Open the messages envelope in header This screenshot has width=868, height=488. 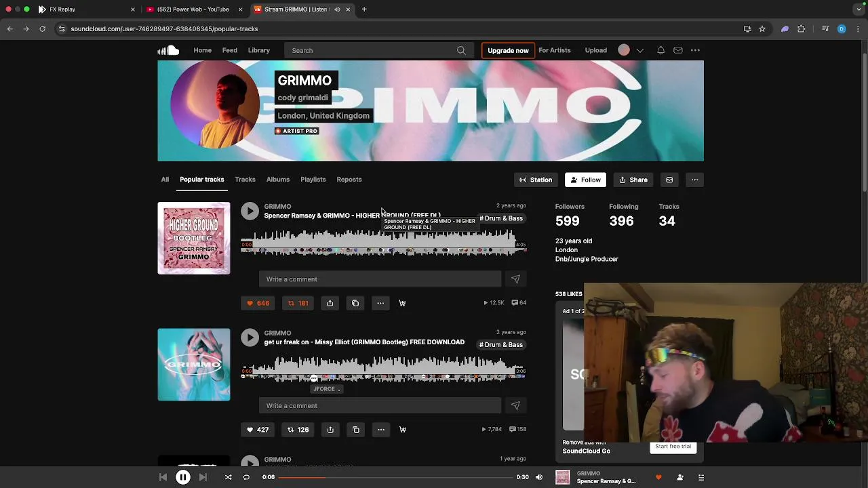click(677, 50)
